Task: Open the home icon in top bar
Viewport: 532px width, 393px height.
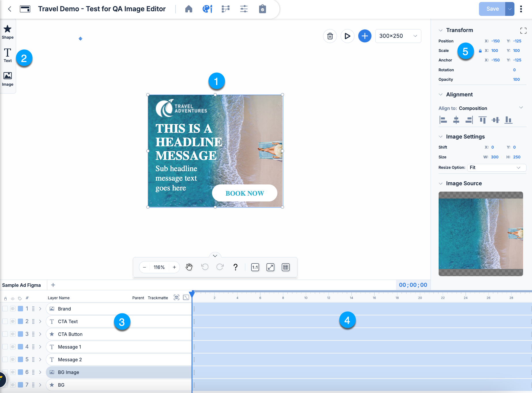Action: click(189, 9)
